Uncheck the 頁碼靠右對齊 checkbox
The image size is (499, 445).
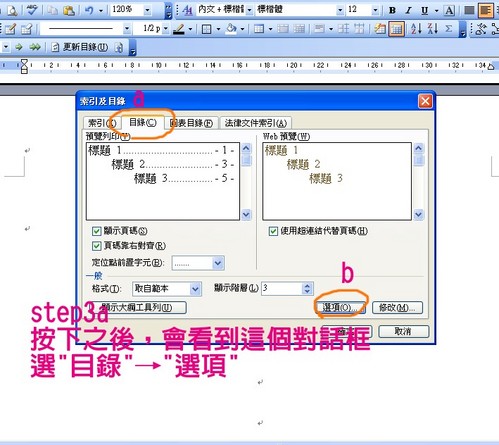[x=96, y=246]
